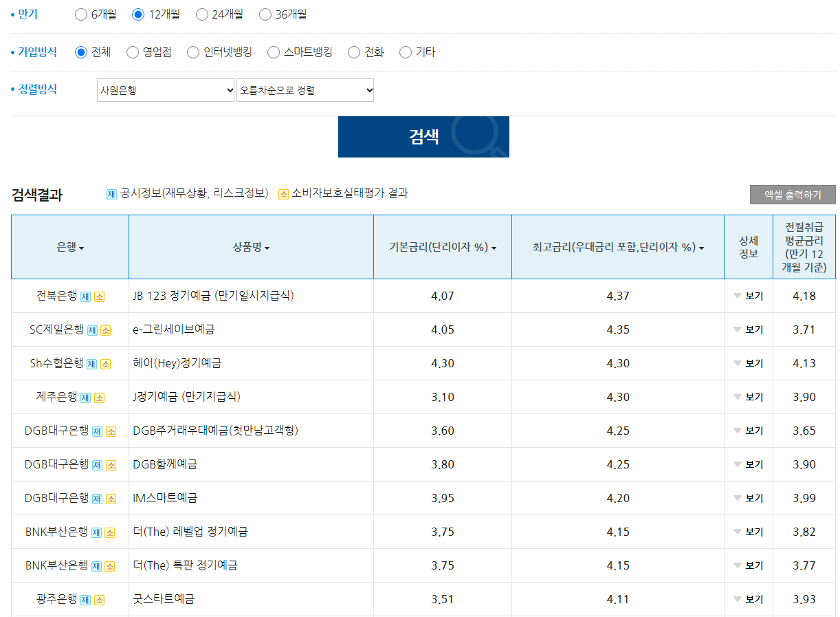Choose 전체 joining method

point(81,52)
